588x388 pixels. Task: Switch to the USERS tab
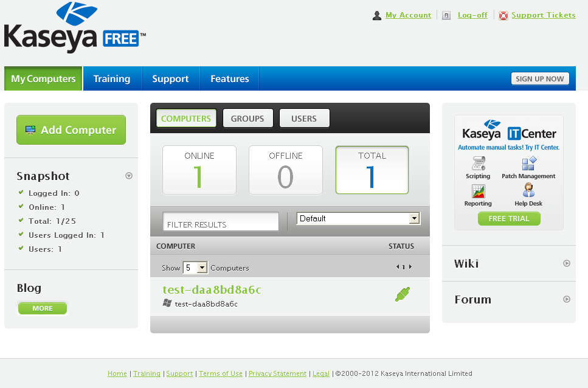click(304, 119)
